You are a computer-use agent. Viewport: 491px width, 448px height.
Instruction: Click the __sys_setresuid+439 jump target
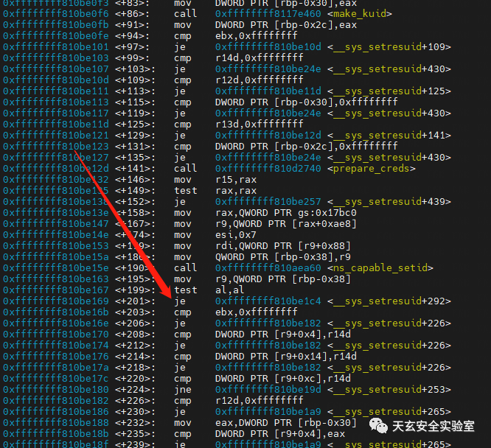pyautogui.click(x=389, y=202)
